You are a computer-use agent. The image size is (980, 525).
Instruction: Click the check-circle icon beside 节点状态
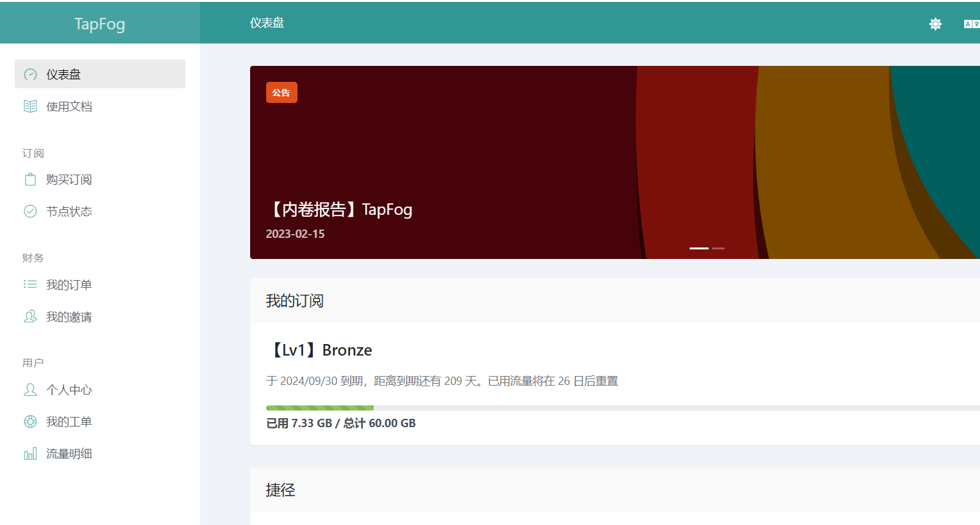coord(30,211)
